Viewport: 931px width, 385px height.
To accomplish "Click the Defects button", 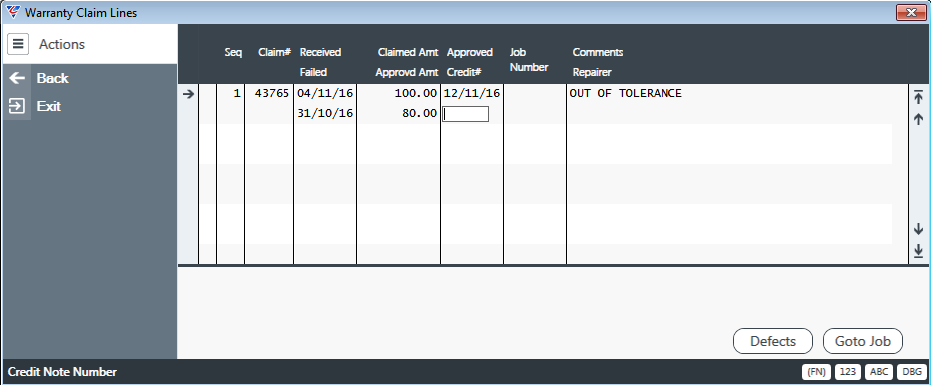I will [772, 341].
